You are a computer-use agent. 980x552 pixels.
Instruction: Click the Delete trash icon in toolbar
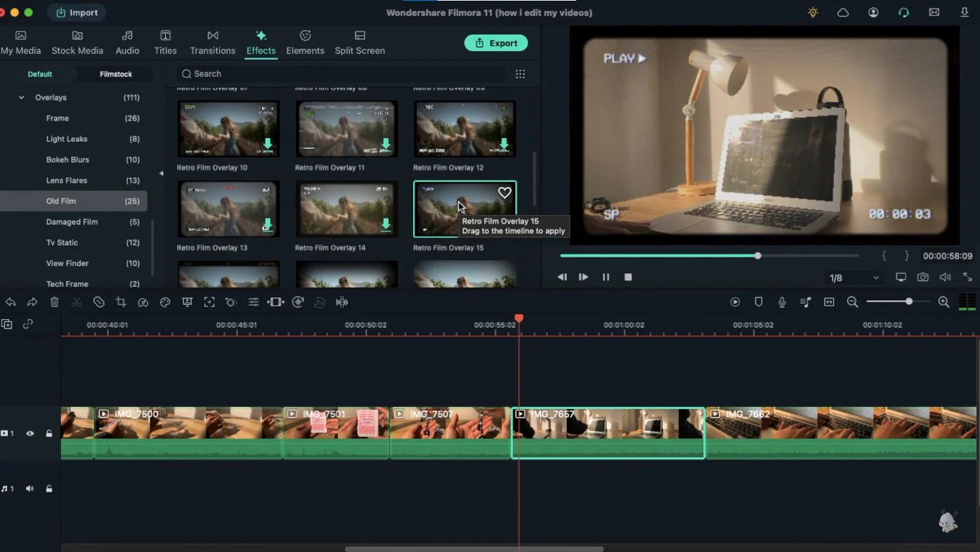click(55, 303)
